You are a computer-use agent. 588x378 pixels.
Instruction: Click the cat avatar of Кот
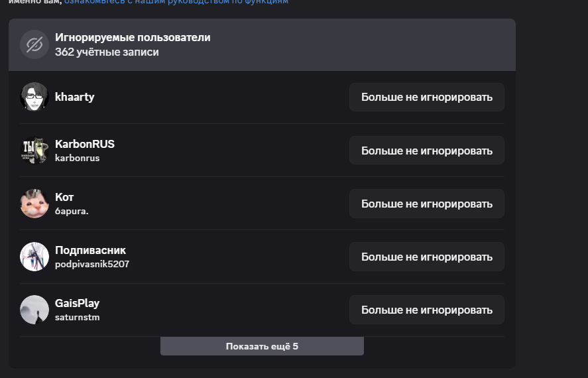[34, 204]
